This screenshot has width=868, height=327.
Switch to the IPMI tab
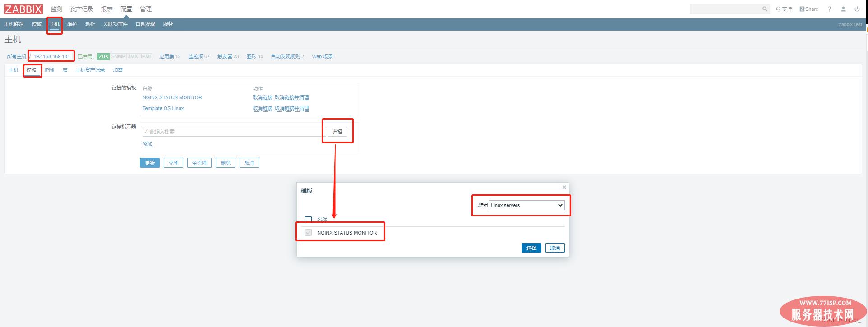(x=49, y=70)
